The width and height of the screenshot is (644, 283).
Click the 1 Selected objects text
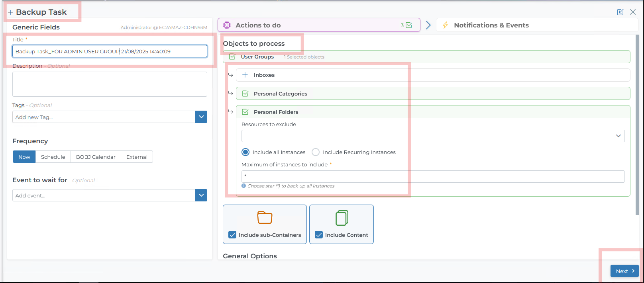(x=304, y=57)
